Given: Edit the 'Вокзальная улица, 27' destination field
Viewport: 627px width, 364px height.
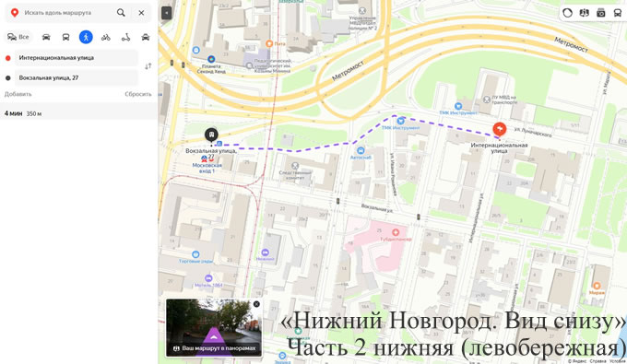Looking at the screenshot, I should coord(77,78).
